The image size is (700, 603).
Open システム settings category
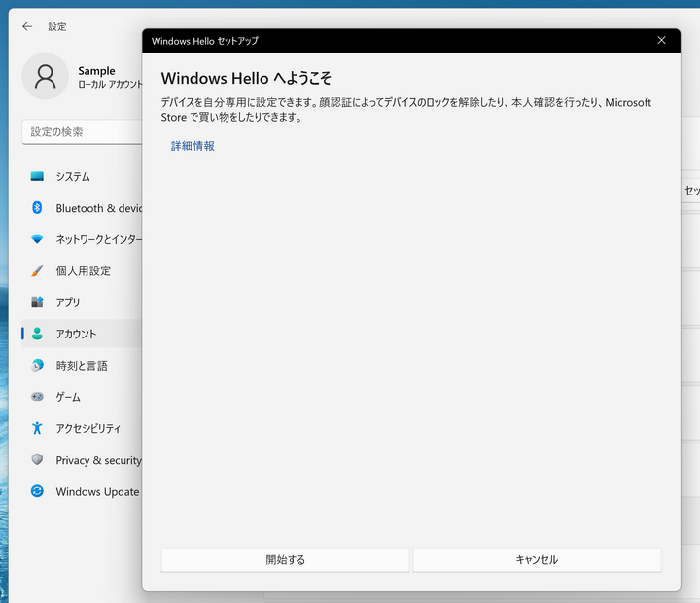coord(82,176)
